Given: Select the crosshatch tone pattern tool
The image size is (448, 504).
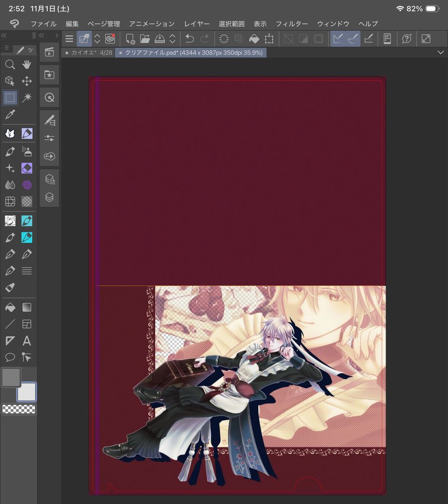Looking at the screenshot, I should point(27,202).
